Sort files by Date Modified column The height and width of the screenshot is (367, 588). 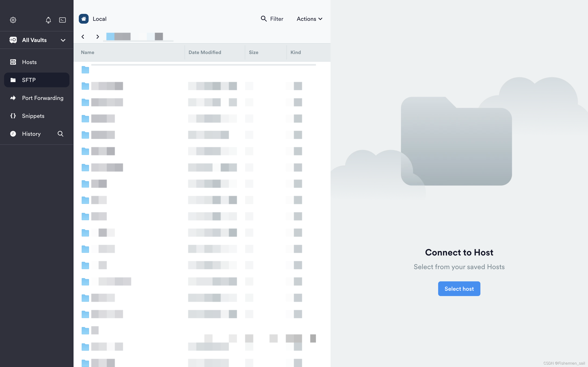coord(205,52)
